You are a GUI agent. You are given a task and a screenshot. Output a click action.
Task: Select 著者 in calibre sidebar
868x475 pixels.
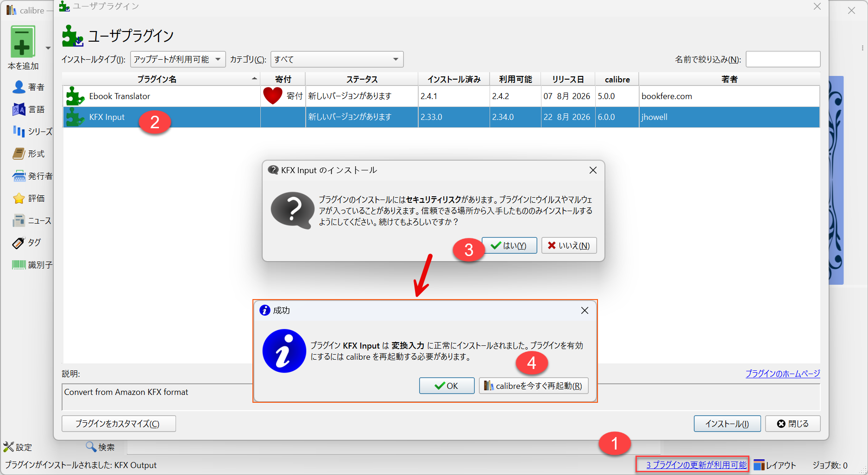[29, 87]
